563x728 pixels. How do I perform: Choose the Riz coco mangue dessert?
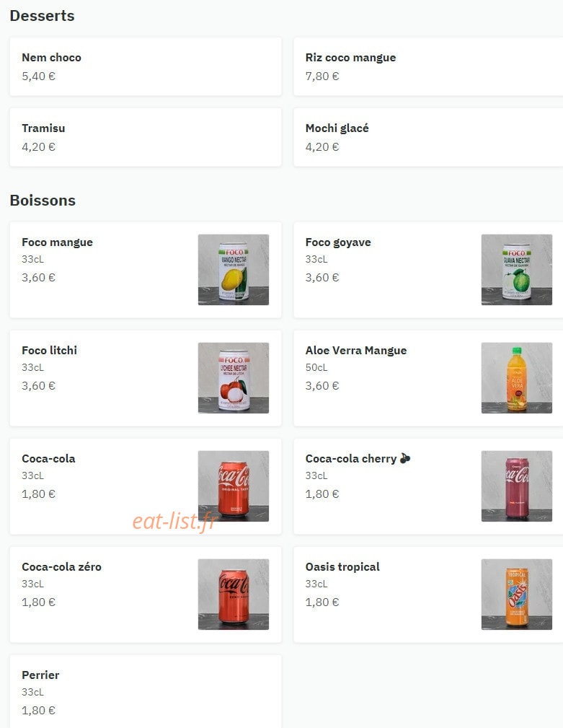point(428,67)
